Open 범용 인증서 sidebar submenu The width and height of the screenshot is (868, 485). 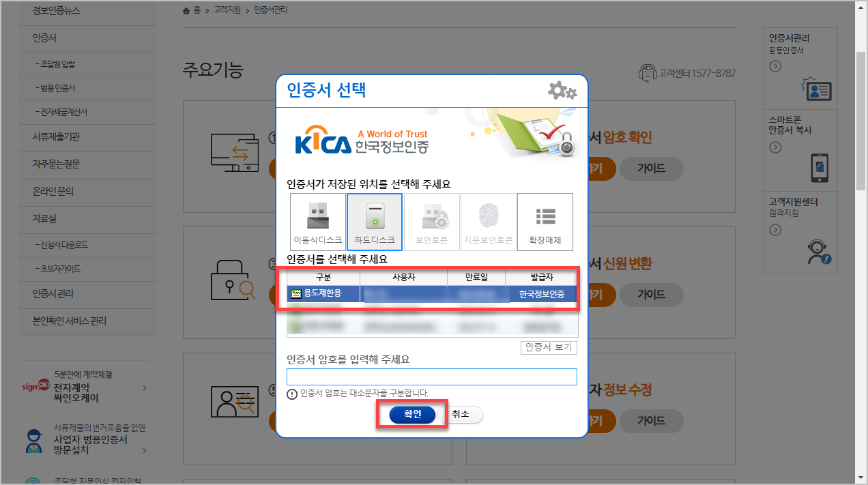tap(55, 88)
